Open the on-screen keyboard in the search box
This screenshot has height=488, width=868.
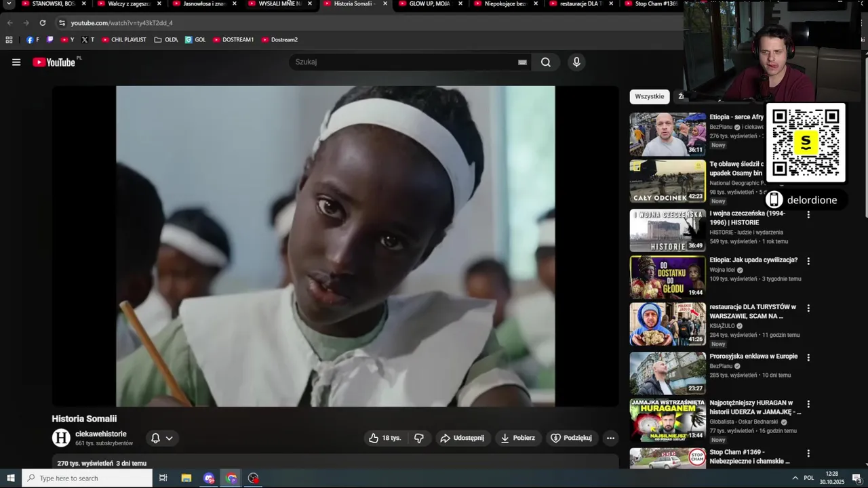[x=522, y=62]
